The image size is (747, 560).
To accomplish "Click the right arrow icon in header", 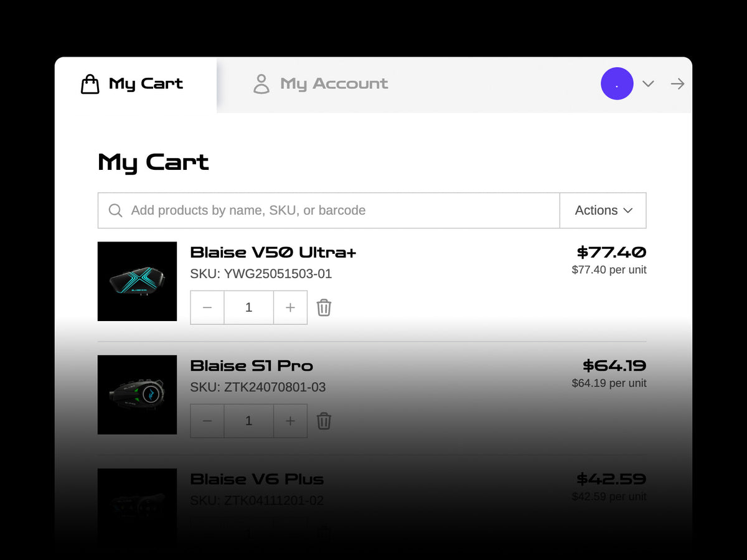I will click(677, 83).
